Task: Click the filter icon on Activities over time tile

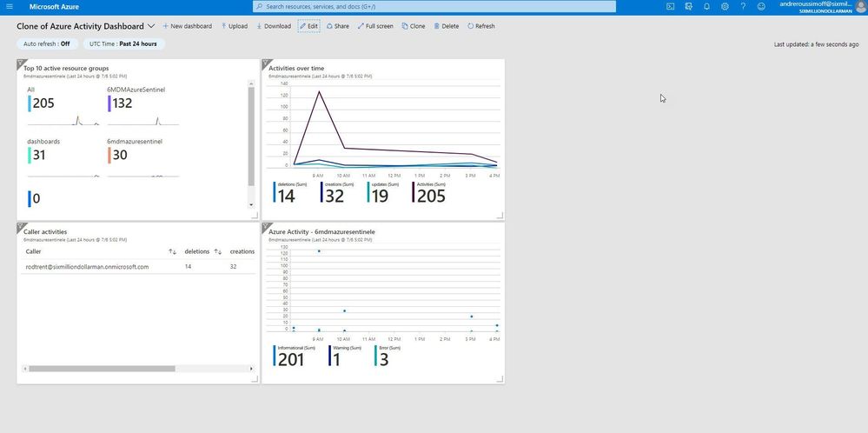Action: [x=265, y=63]
